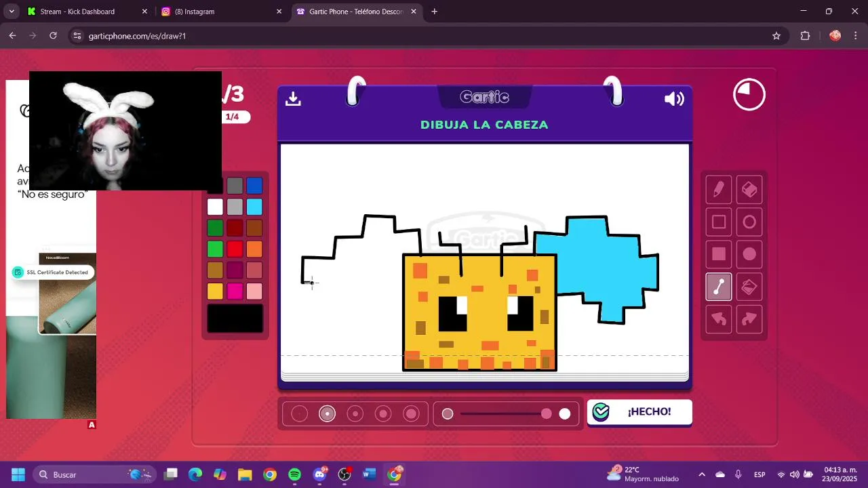Open the Windows Start menu
868x488 pixels.
[x=18, y=474]
